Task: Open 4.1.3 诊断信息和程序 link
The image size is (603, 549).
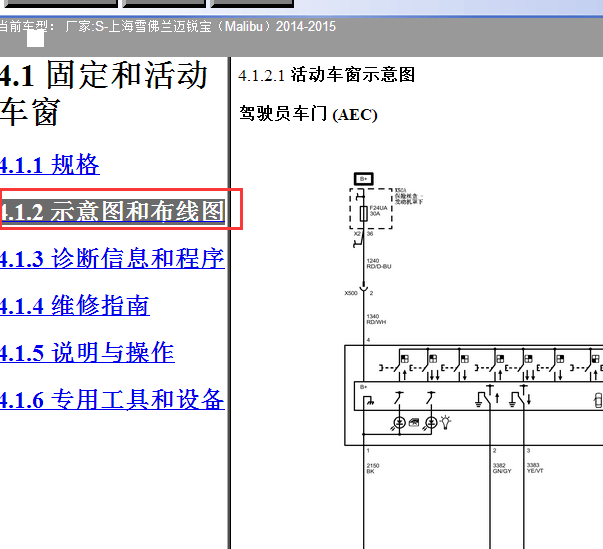Action: coord(112,258)
